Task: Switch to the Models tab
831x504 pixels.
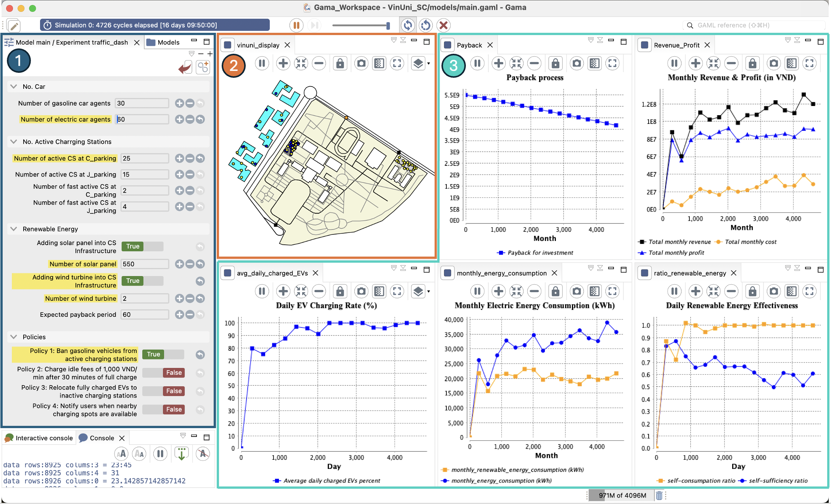Action: pyautogui.click(x=163, y=42)
